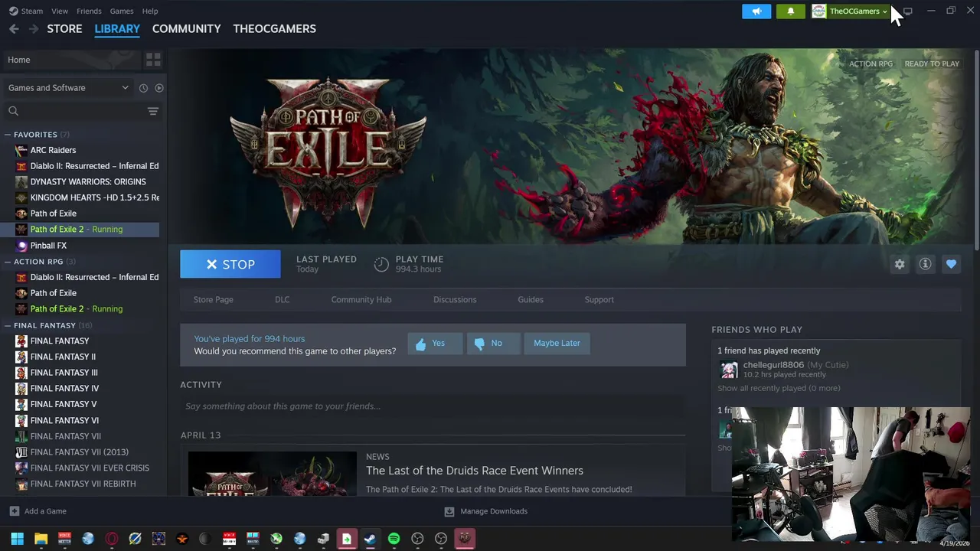This screenshot has height=551, width=980.
Task: Open the Windows Start menu
Action: tap(17, 539)
